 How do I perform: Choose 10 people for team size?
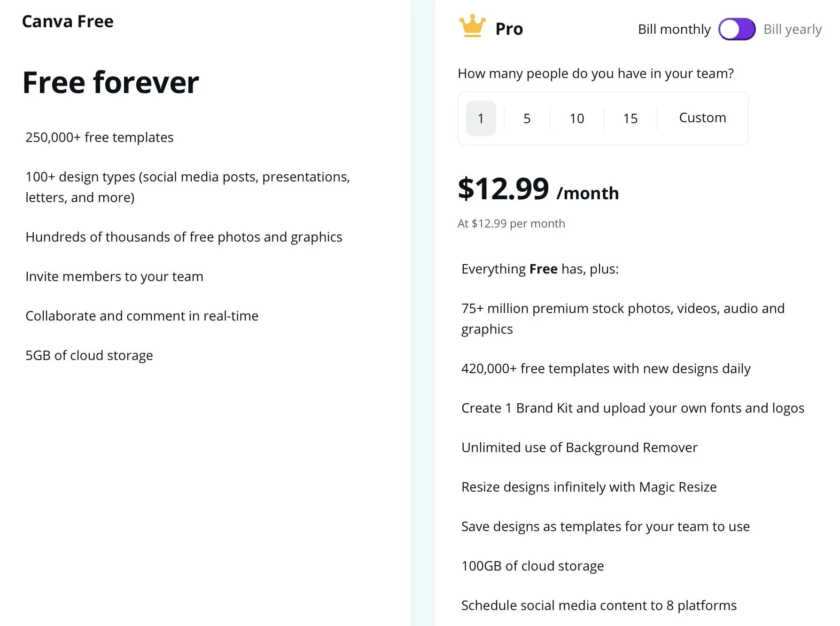click(x=576, y=118)
